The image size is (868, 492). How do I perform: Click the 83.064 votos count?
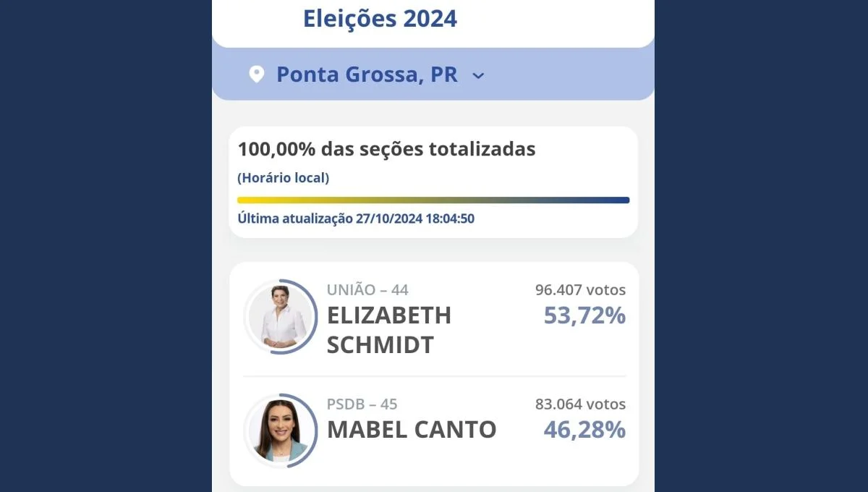tap(580, 404)
